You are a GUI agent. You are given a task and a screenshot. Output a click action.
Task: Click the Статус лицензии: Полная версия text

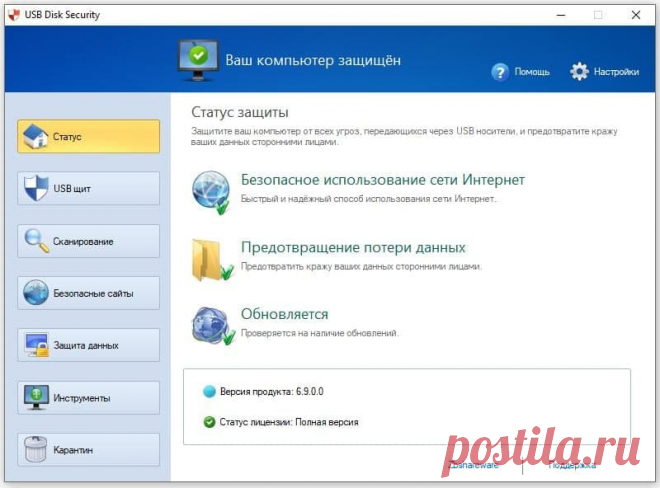click(x=289, y=422)
